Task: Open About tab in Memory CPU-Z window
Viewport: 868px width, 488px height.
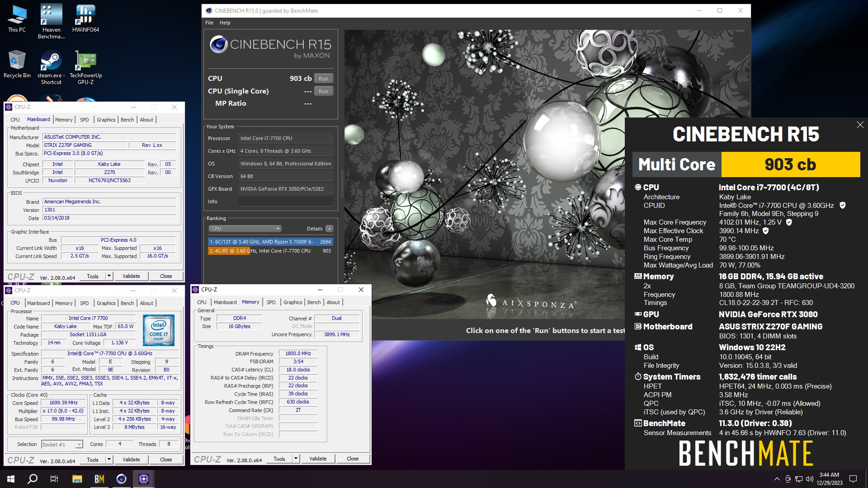Action: 333,302
